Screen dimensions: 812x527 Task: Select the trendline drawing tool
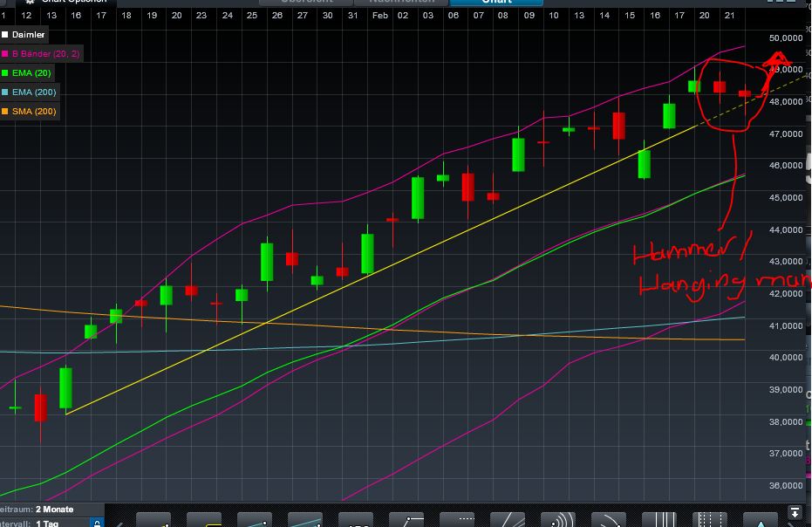tap(257, 521)
